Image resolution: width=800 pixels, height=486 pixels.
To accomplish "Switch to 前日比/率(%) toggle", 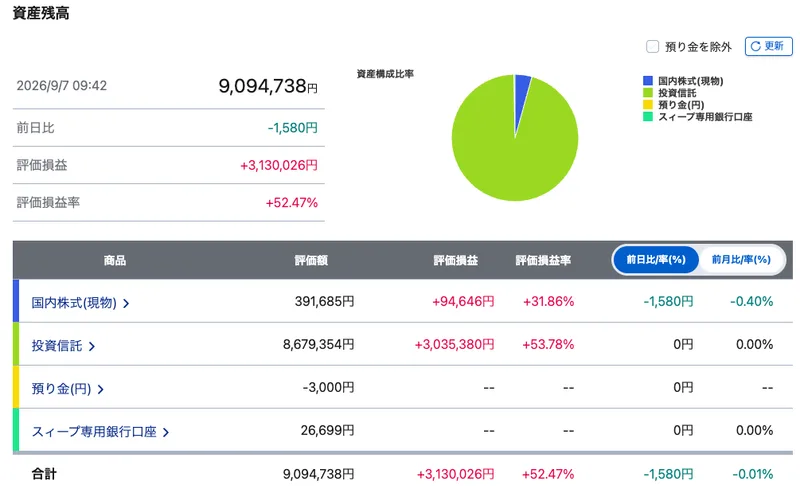I will coord(656,260).
